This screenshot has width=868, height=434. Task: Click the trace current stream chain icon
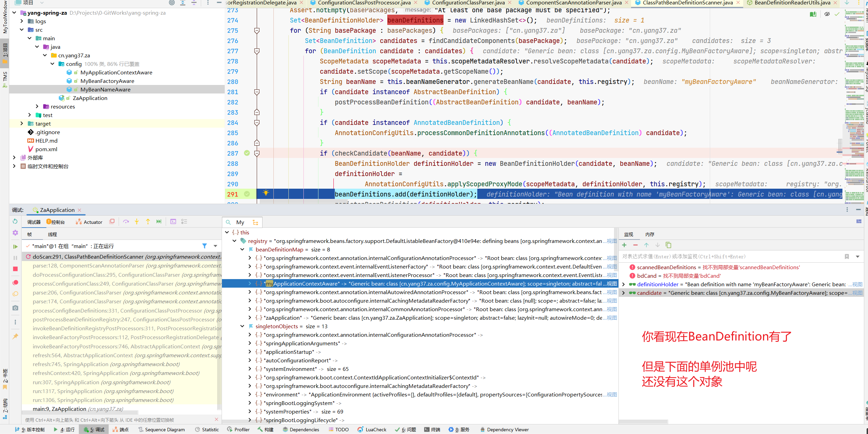tap(184, 222)
